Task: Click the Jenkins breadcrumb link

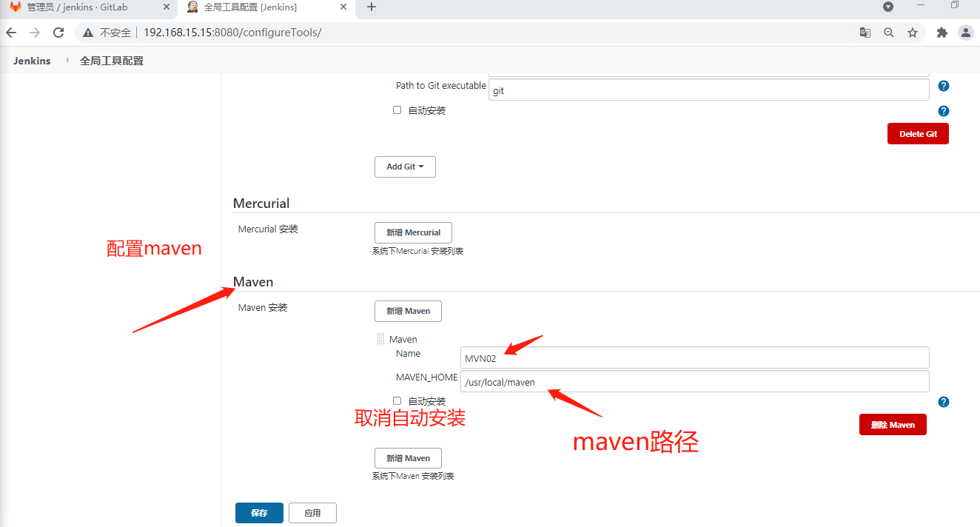Action: pos(32,61)
